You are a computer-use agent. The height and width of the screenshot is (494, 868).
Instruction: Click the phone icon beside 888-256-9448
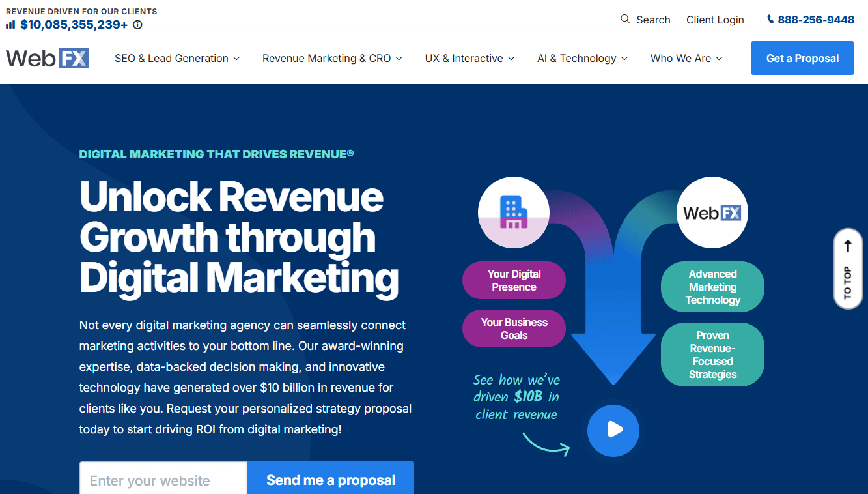point(770,20)
